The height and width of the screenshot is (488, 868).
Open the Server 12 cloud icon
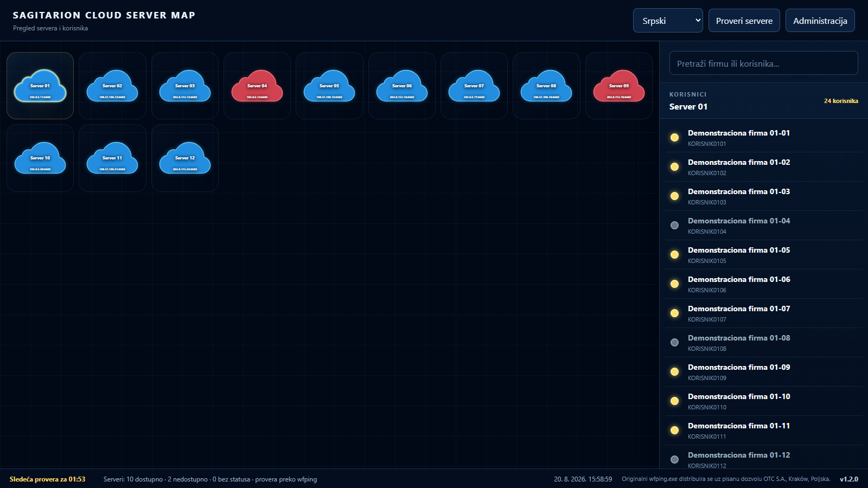click(x=185, y=158)
